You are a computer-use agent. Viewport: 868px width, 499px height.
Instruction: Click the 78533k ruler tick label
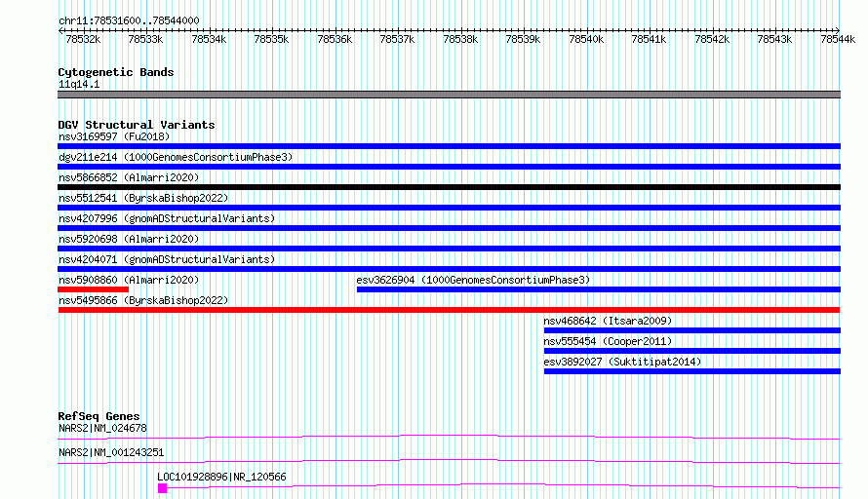tap(145, 39)
